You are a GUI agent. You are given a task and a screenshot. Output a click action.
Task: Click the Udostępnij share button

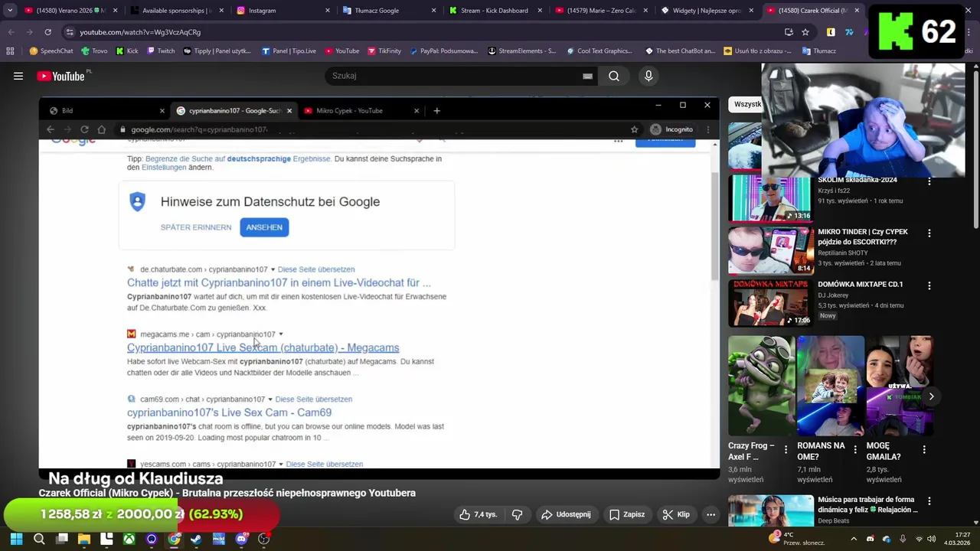click(566, 515)
